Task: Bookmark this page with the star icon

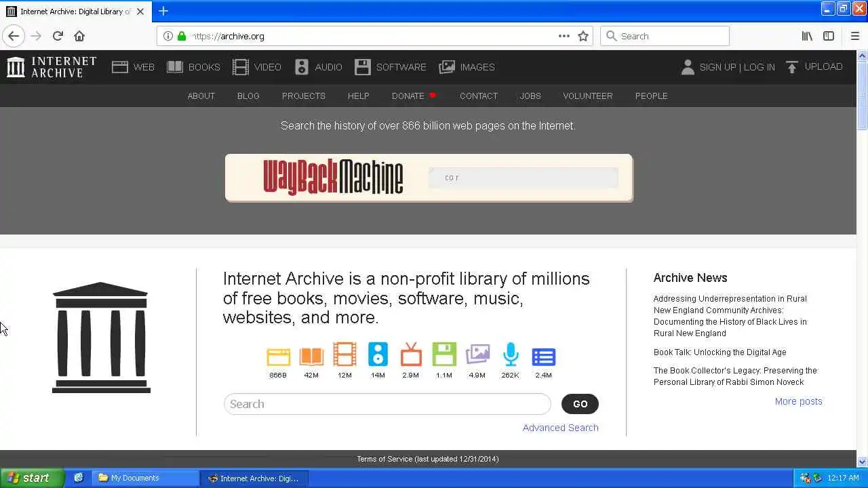Action: [x=583, y=36]
